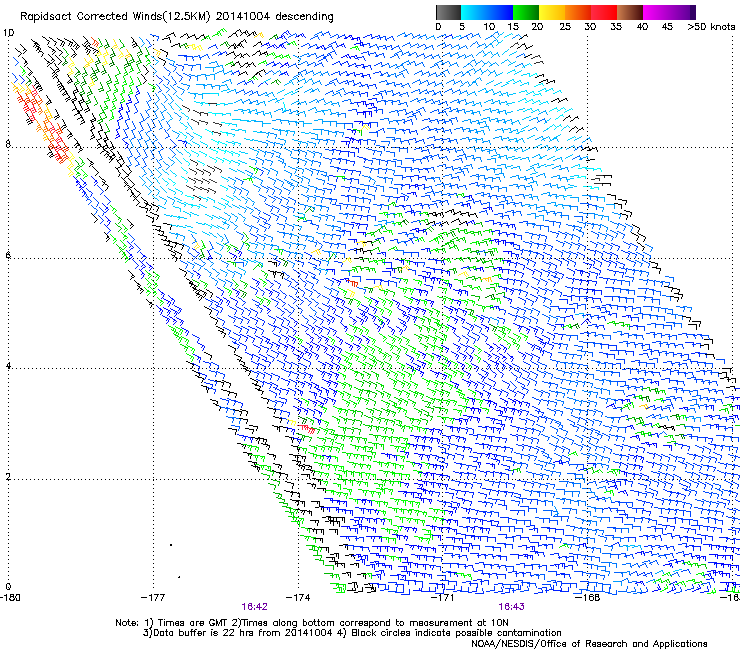The image size is (740, 650).
Task: Click the longitude axis label '-180'
Action: click(10, 598)
